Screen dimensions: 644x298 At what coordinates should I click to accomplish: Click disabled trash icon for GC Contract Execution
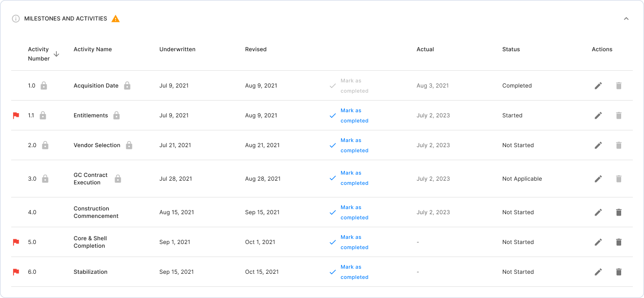pos(619,179)
